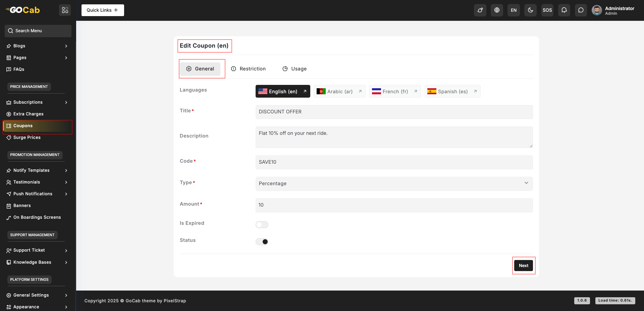Viewport: 644px width, 311px height.
Task: Open the Quick Links button
Action: point(103,10)
